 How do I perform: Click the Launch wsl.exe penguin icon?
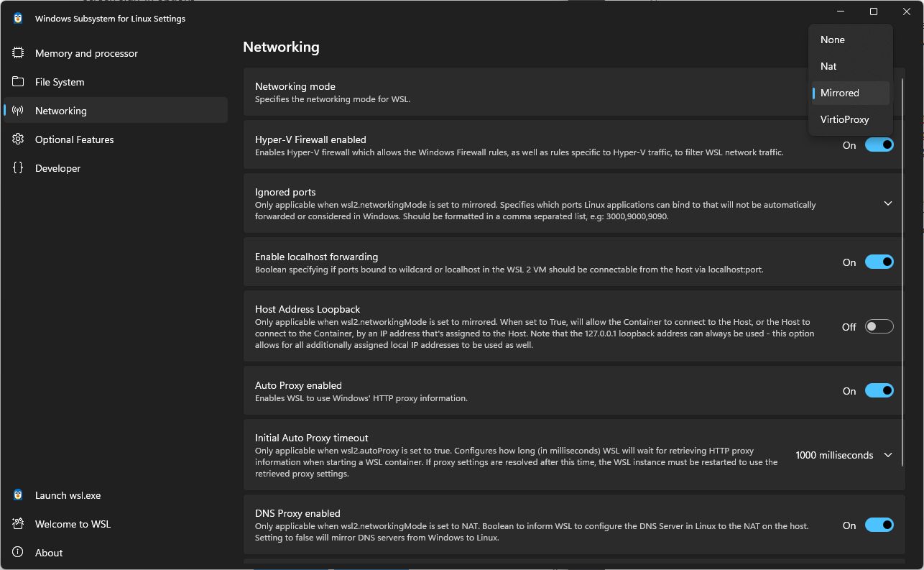(x=18, y=495)
